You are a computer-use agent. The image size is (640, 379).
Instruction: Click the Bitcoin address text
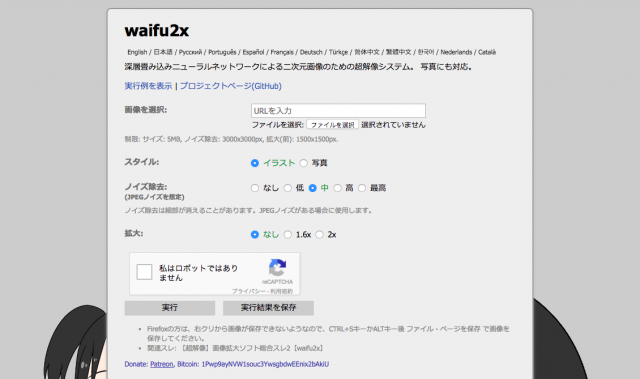pos(265,364)
